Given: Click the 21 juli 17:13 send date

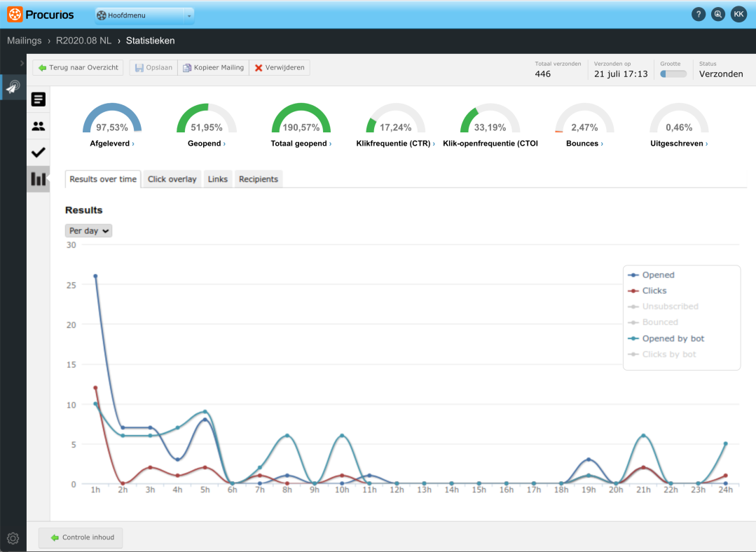Looking at the screenshot, I should [621, 74].
